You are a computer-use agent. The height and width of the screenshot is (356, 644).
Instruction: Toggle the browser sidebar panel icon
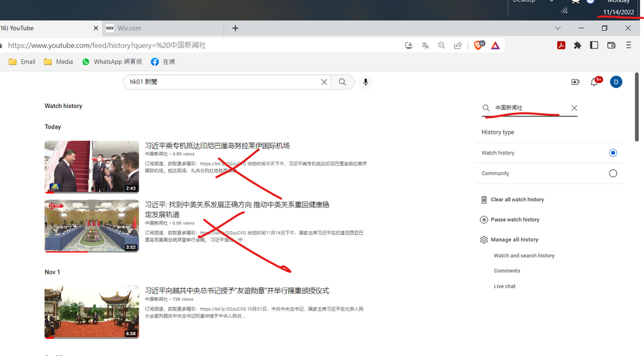click(x=594, y=45)
